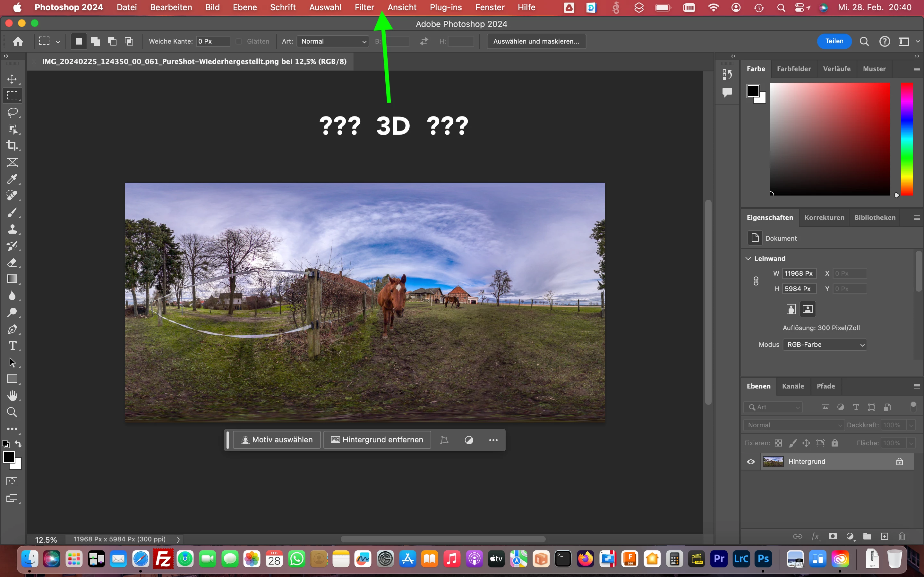Collapse the Leinwand section

(749, 258)
